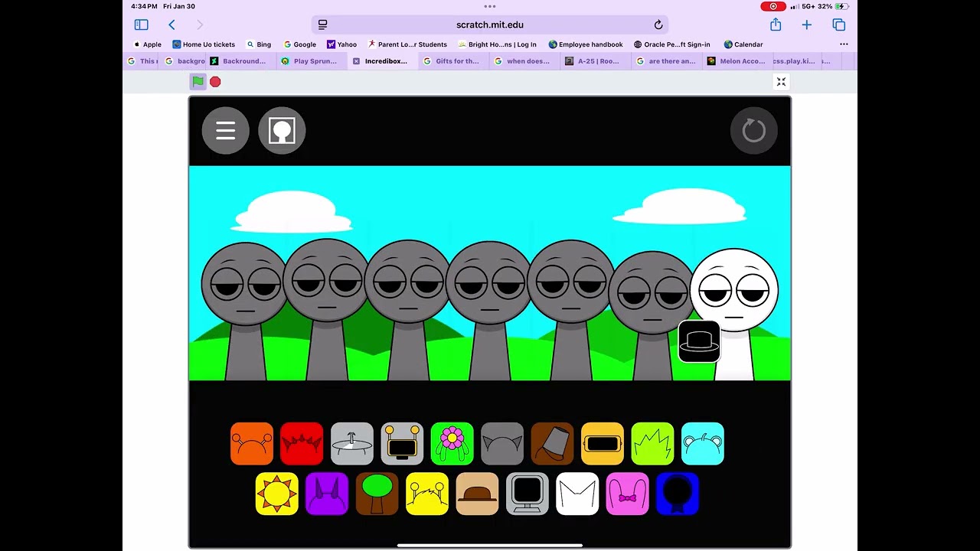Click the white character on the stage
This screenshot has height=551, width=980.
tap(735, 314)
